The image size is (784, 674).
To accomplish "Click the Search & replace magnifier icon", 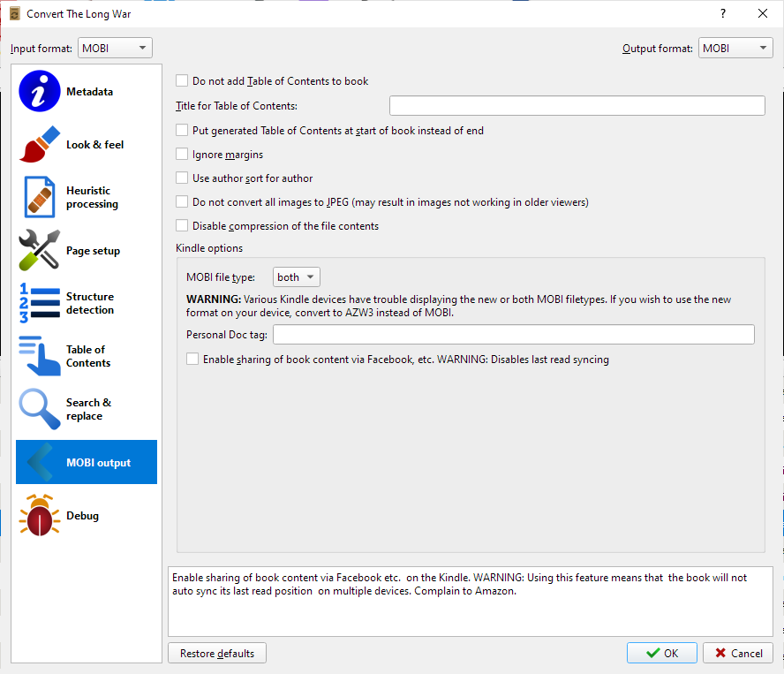I will pos(40,409).
